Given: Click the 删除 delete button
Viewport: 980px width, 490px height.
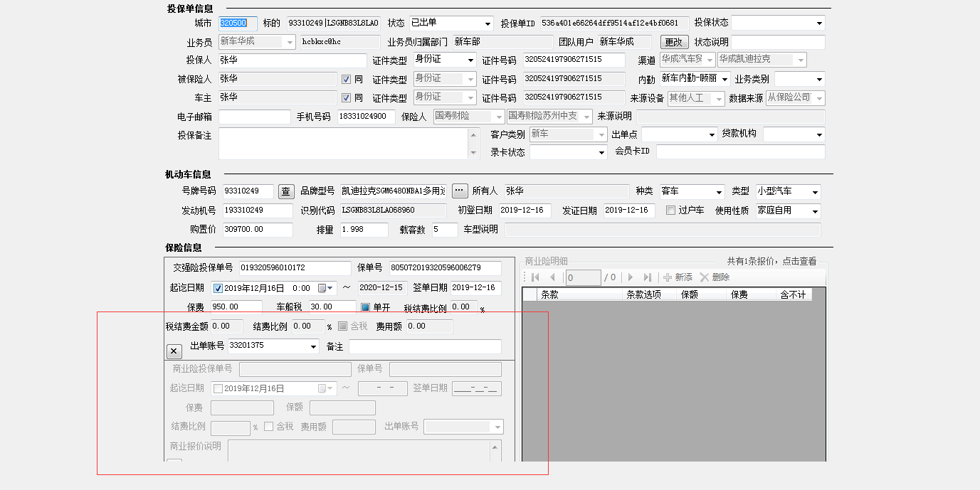Looking at the screenshot, I should click(715, 277).
